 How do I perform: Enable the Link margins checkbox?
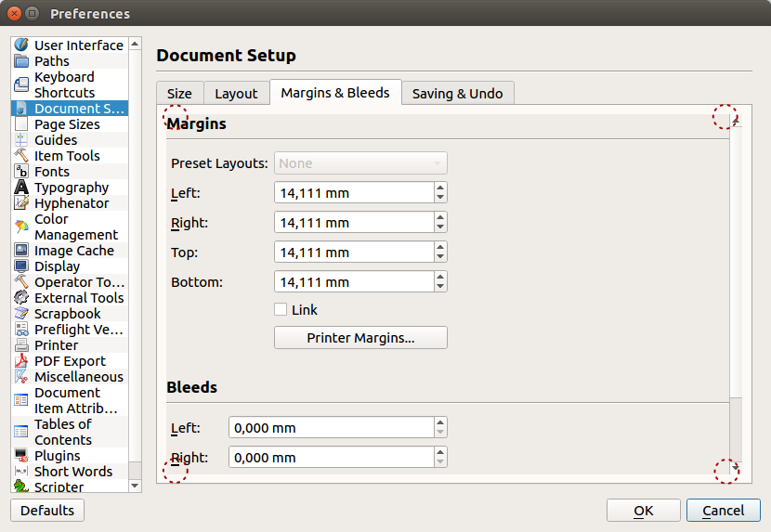pyautogui.click(x=281, y=310)
